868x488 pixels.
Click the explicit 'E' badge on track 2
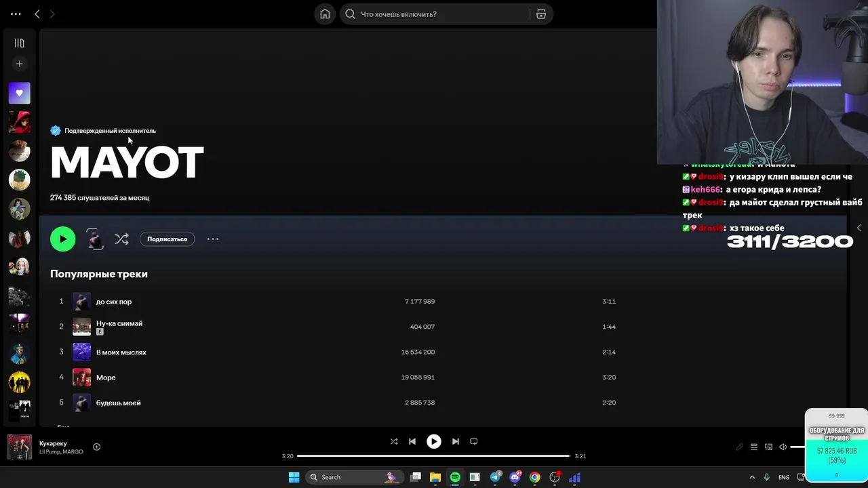100,332
